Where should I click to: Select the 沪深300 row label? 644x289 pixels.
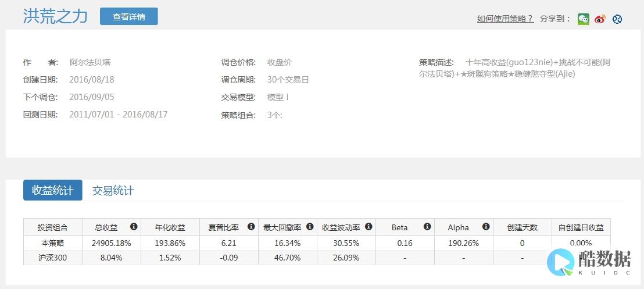52,258
